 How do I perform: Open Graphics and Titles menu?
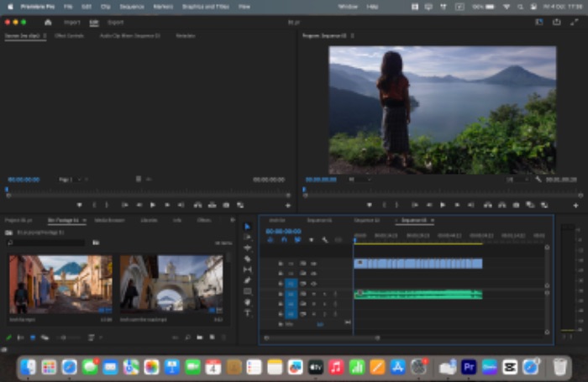coord(206,7)
